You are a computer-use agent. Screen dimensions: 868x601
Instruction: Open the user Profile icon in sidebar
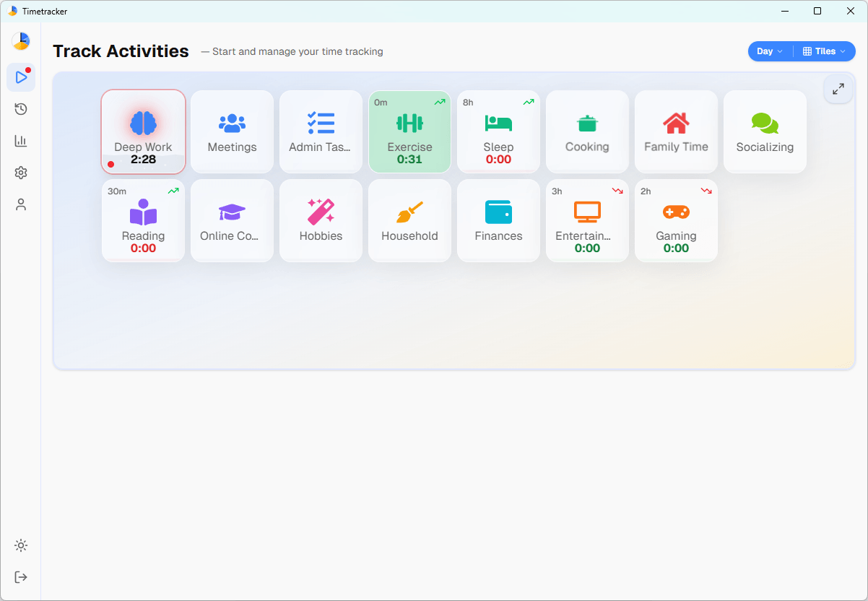point(21,204)
